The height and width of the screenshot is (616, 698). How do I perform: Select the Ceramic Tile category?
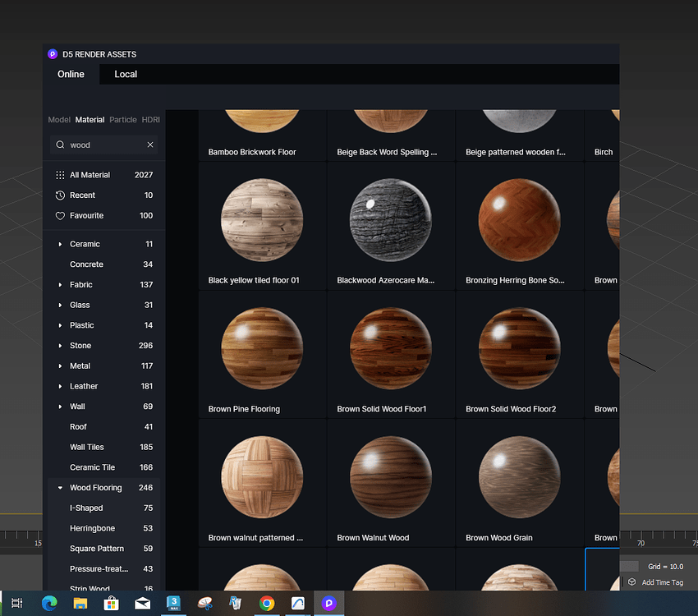pos(103,467)
